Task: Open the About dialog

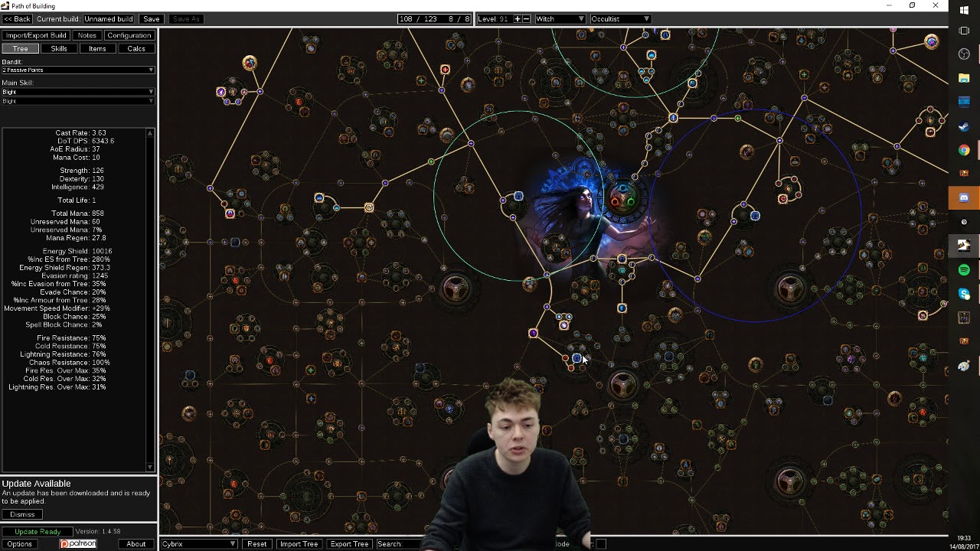Action: click(136, 544)
